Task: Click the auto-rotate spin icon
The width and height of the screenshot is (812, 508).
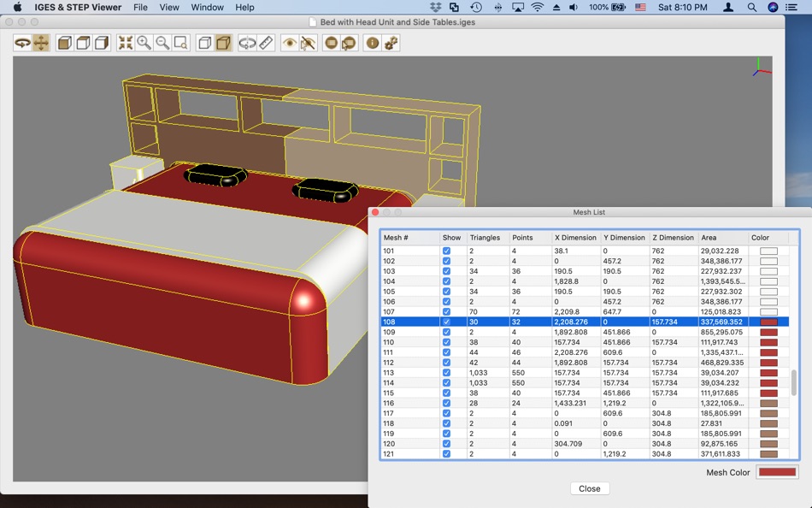Action: [x=247, y=43]
